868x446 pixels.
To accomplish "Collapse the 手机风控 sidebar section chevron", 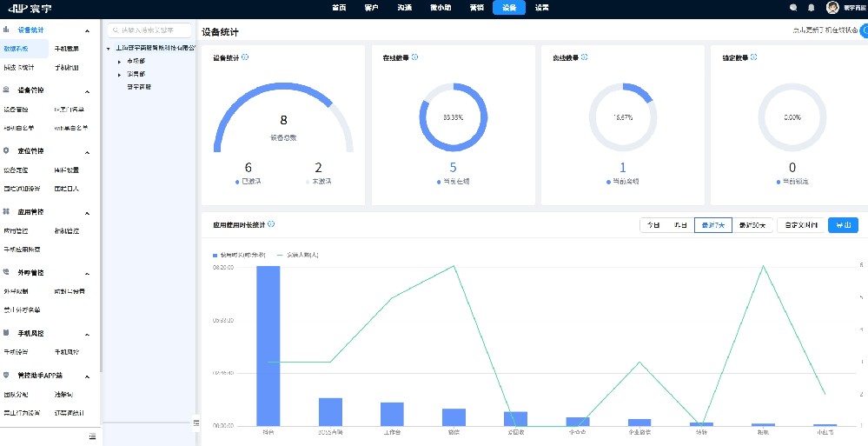I will pos(88,335).
